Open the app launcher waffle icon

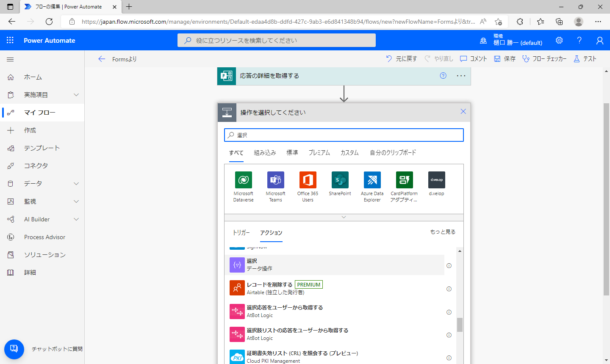click(10, 40)
